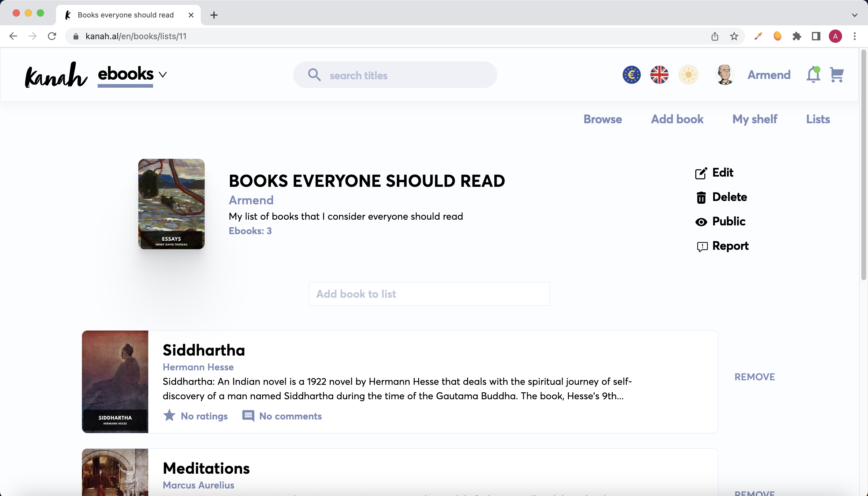Click the Add book to list field
The height and width of the screenshot is (496, 868).
[x=429, y=294]
